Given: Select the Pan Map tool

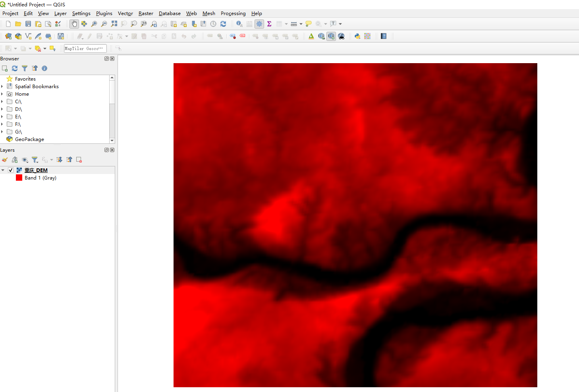Looking at the screenshot, I should point(74,24).
